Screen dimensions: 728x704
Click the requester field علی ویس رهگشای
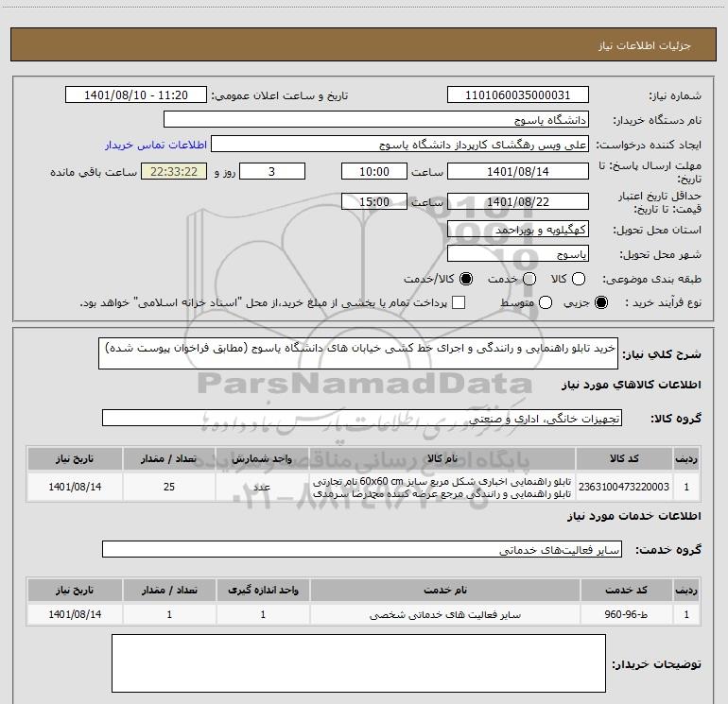(x=400, y=145)
